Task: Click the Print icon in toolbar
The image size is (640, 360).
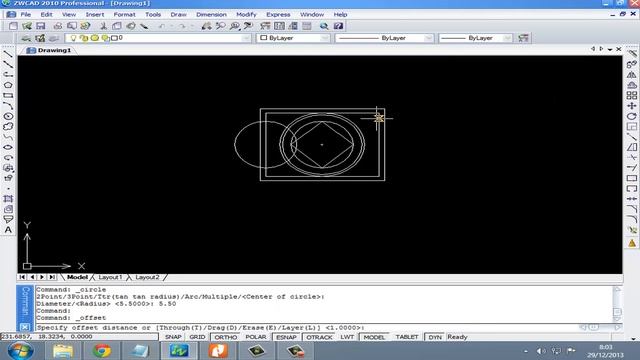Action: pyautogui.click(x=58, y=26)
